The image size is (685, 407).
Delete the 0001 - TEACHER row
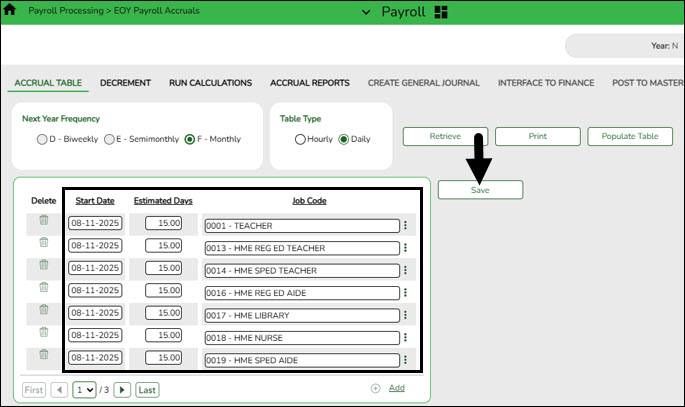43,220
